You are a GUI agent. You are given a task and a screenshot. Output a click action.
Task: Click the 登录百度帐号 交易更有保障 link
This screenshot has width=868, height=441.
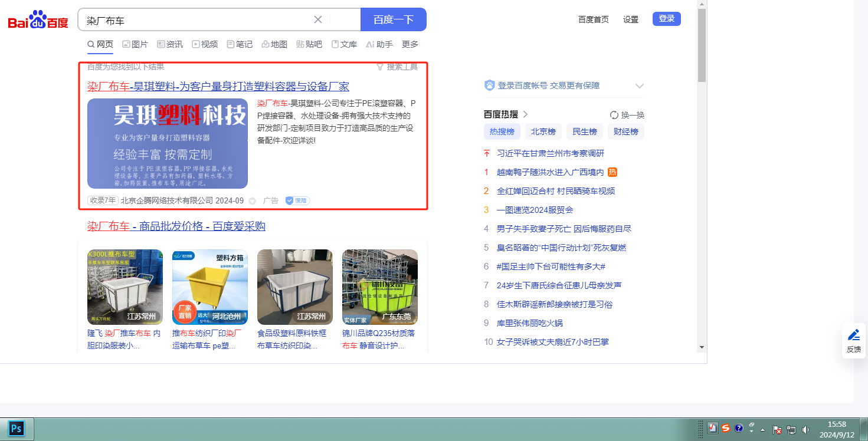point(549,85)
